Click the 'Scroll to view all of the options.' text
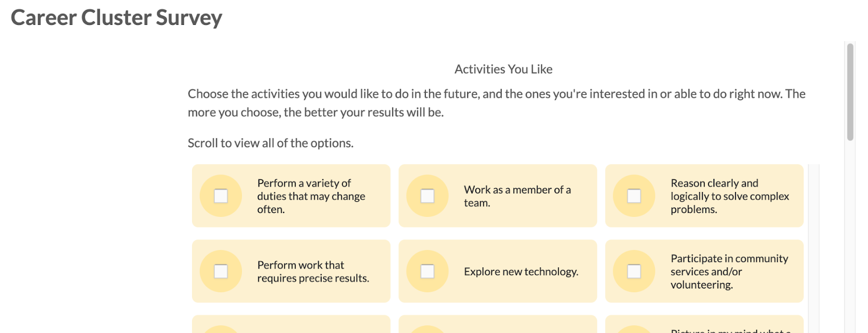The height and width of the screenshot is (333, 868). click(270, 143)
